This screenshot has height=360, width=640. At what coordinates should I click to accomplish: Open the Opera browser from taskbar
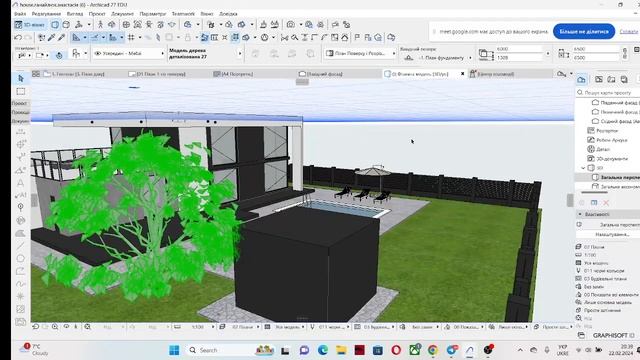click(x=396, y=350)
